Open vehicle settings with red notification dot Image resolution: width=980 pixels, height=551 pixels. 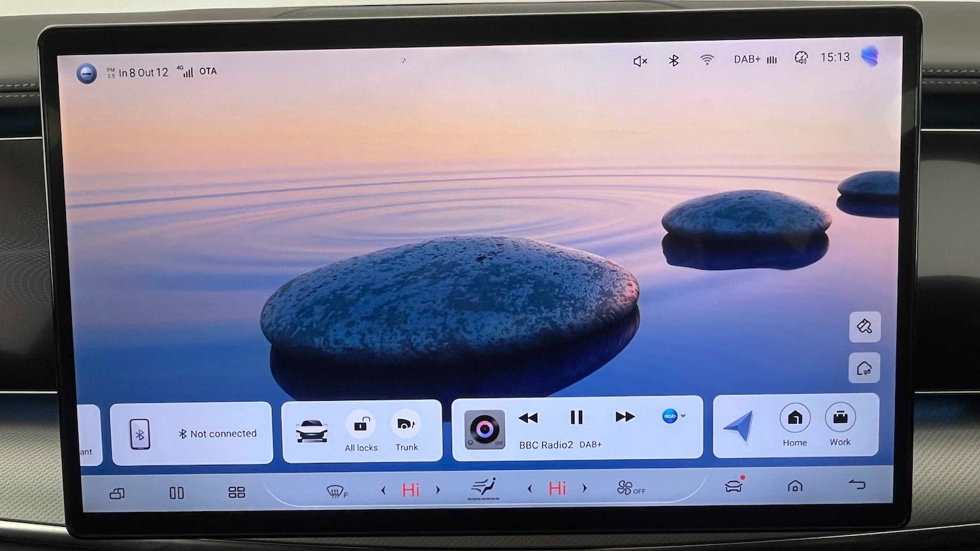pos(734,486)
